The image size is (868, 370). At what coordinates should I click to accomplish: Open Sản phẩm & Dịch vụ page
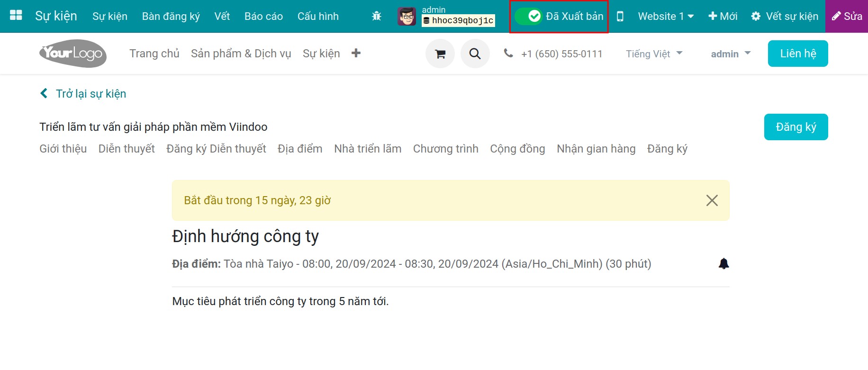[241, 54]
